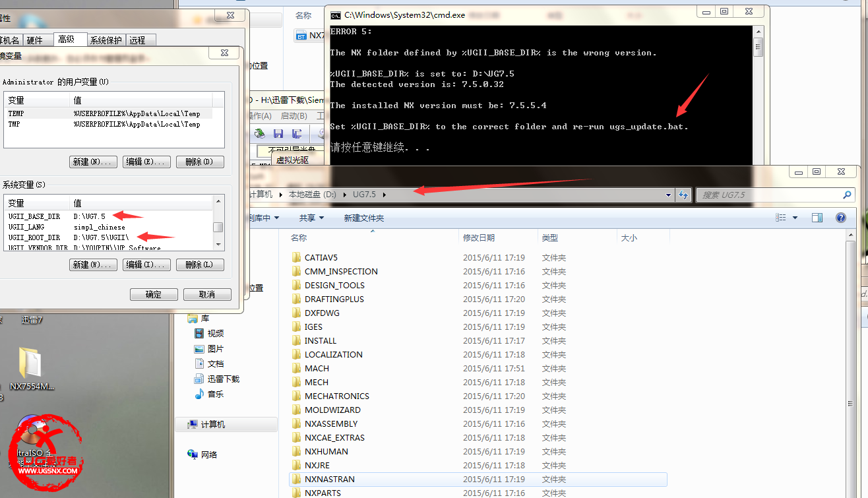Screen dimensions: 868x498
Task: Select the DESIGN_TOOLS folder icon
Action: click(297, 285)
